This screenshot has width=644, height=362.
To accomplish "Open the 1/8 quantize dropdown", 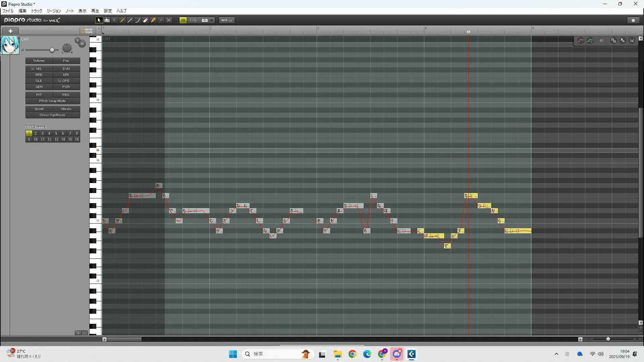I will [x=211, y=20].
